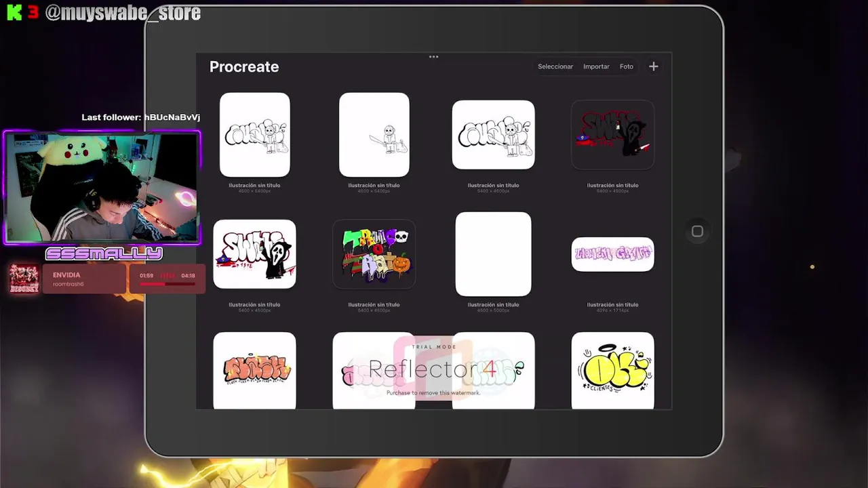Open white-background ghostface graffiti artwork
Viewport: 868px width, 488px height.
pyautogui.click(x=255, y=254)
